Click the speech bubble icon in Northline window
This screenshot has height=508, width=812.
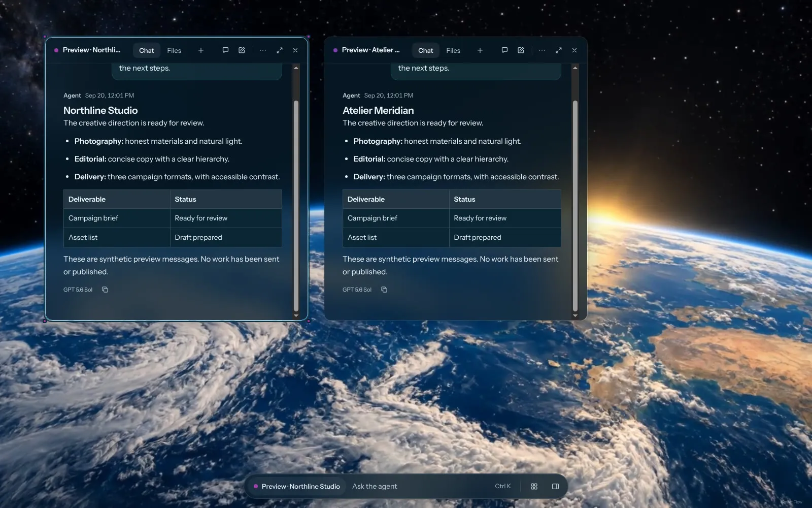point(225,50)
